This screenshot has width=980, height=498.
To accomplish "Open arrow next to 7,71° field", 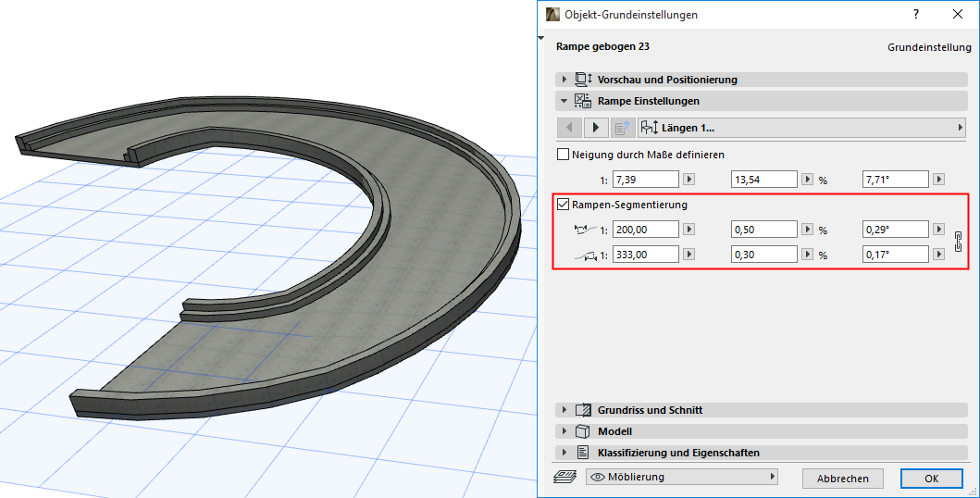I will pos(938,180).
